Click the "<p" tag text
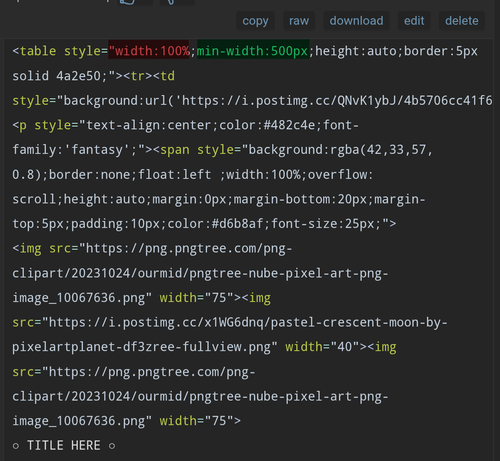 (20, 126)
